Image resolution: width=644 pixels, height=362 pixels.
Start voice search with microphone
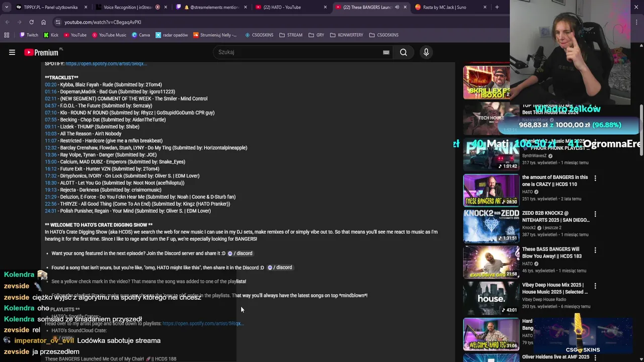(426, 52)
